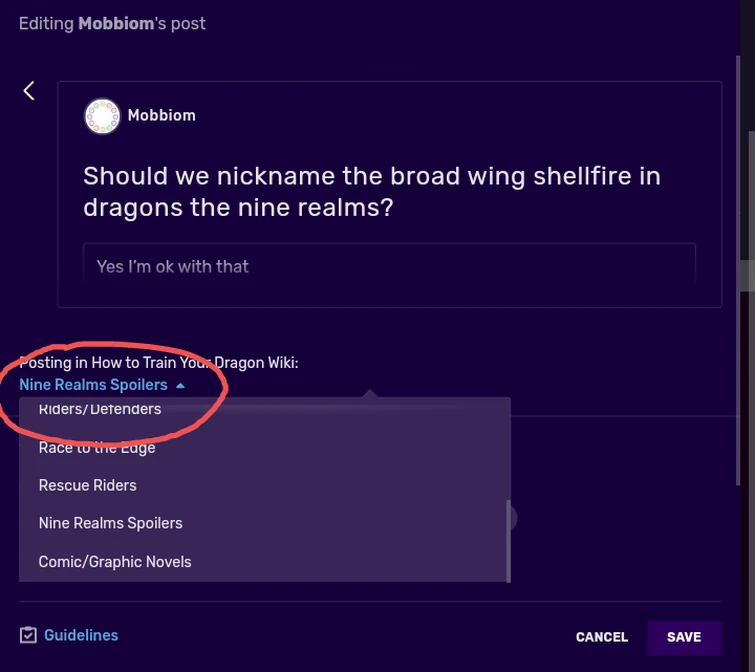Focus the post body text box
755x672 pixels.
pyautogui.click(x=389, y=266)
